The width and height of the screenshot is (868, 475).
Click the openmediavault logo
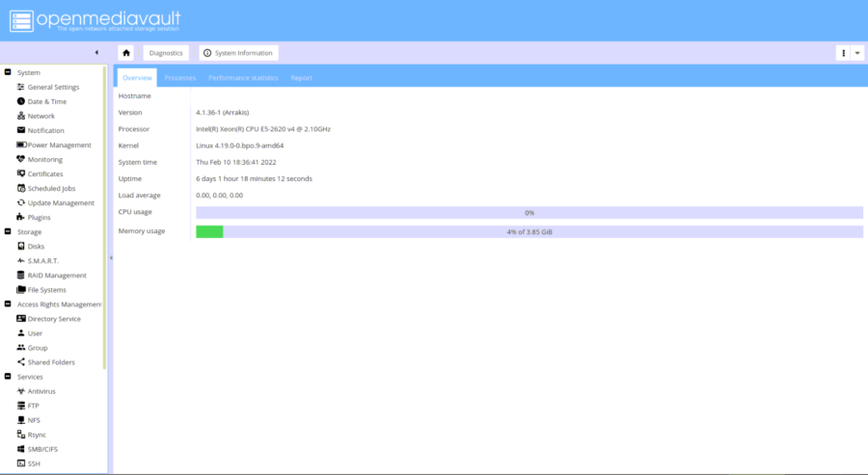coord(95,21)
